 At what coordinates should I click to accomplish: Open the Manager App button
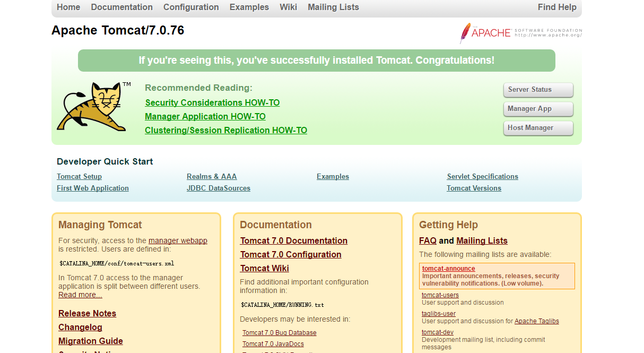[538, 109]
